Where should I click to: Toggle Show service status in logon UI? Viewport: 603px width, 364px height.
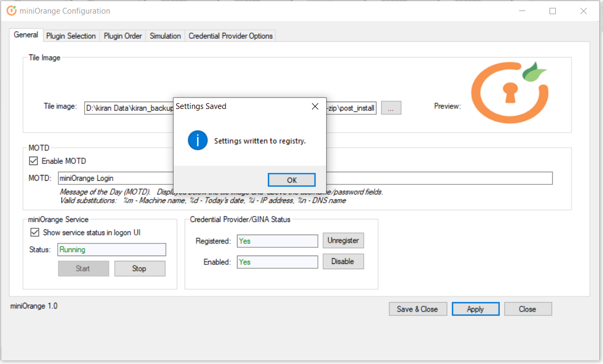click(x=35, y=233)
